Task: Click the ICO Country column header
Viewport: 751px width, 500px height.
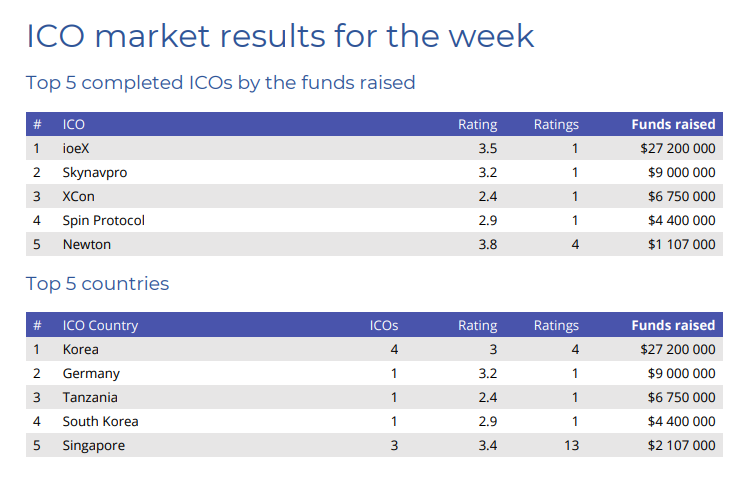Action: point(100,326)
